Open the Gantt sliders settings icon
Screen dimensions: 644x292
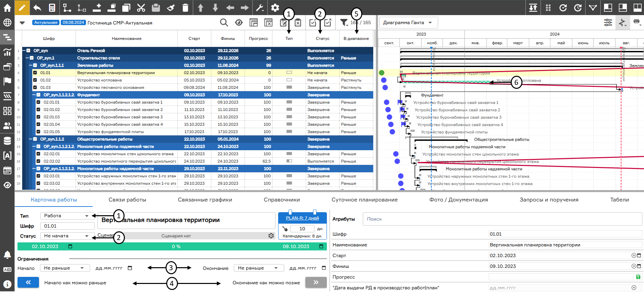pos(608,22)
